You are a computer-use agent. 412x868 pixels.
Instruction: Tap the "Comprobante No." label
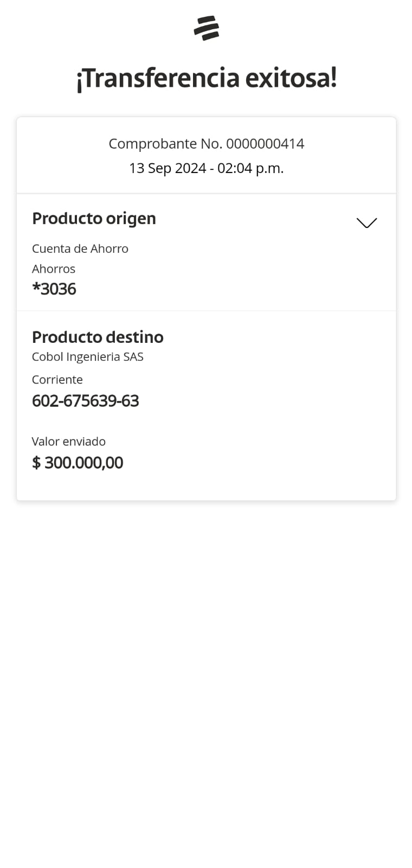(165, 144)
